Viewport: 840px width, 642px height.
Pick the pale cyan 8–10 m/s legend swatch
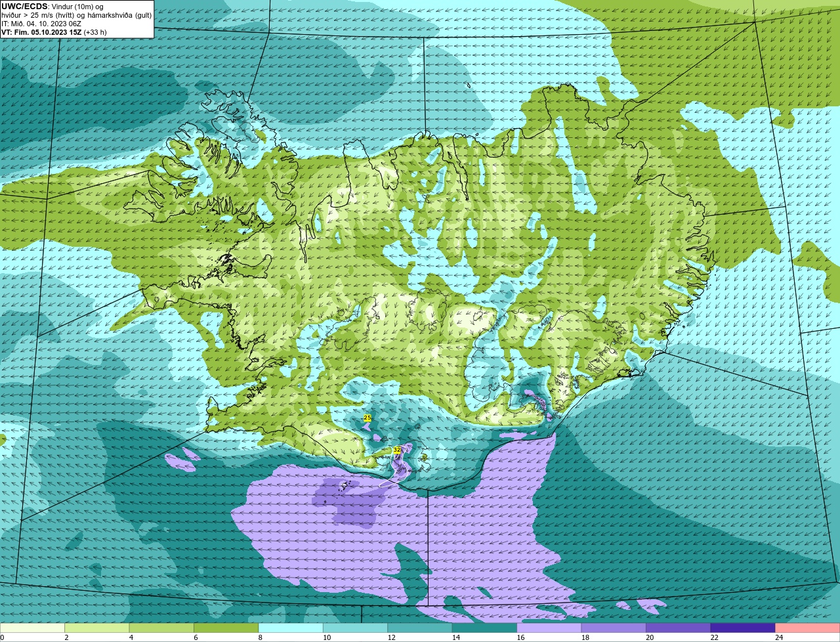291,628
